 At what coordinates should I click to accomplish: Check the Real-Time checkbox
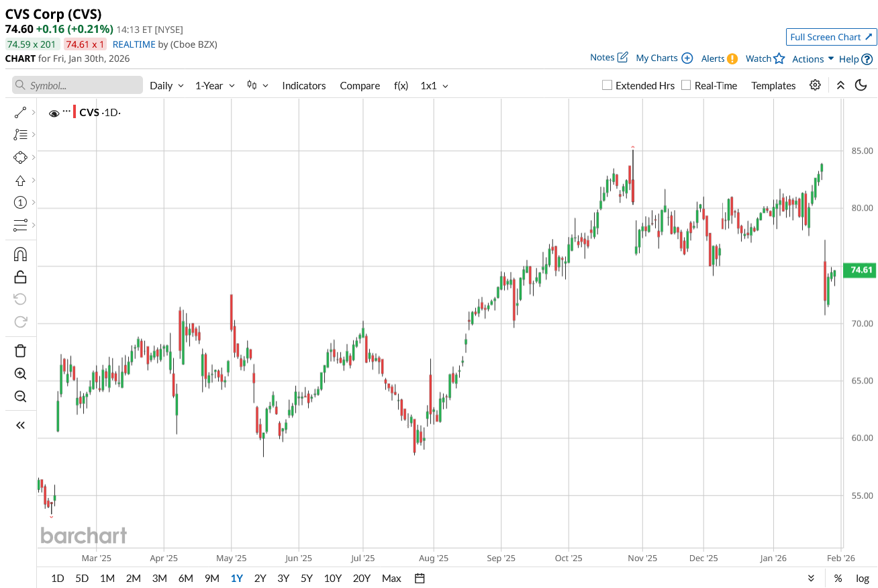tap(686, 85)
